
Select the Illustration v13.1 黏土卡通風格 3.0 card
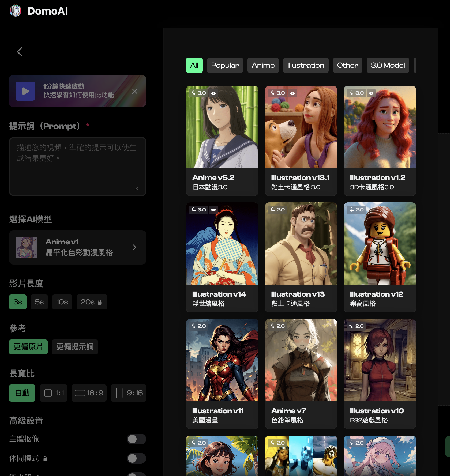coord(301,141)
